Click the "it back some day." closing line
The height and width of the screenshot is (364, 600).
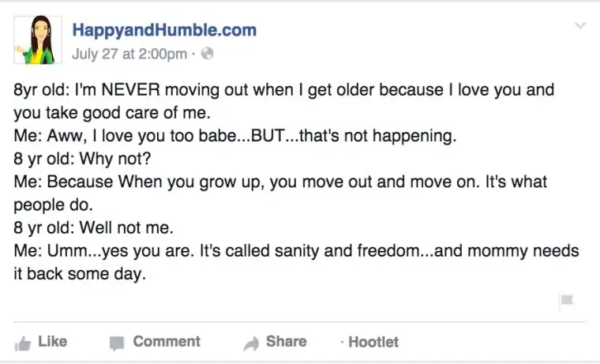pos(80,274)
